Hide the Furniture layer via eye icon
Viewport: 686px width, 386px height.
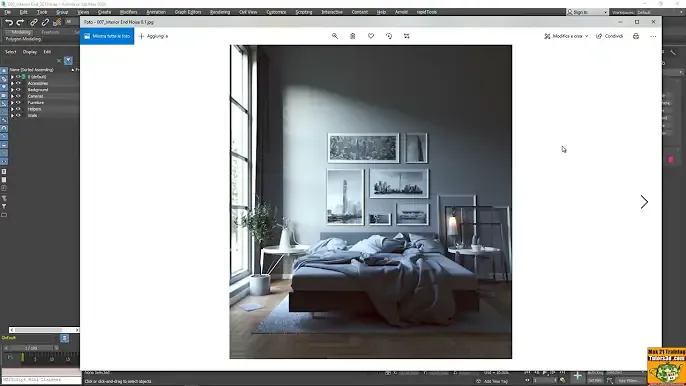point(18,102)
